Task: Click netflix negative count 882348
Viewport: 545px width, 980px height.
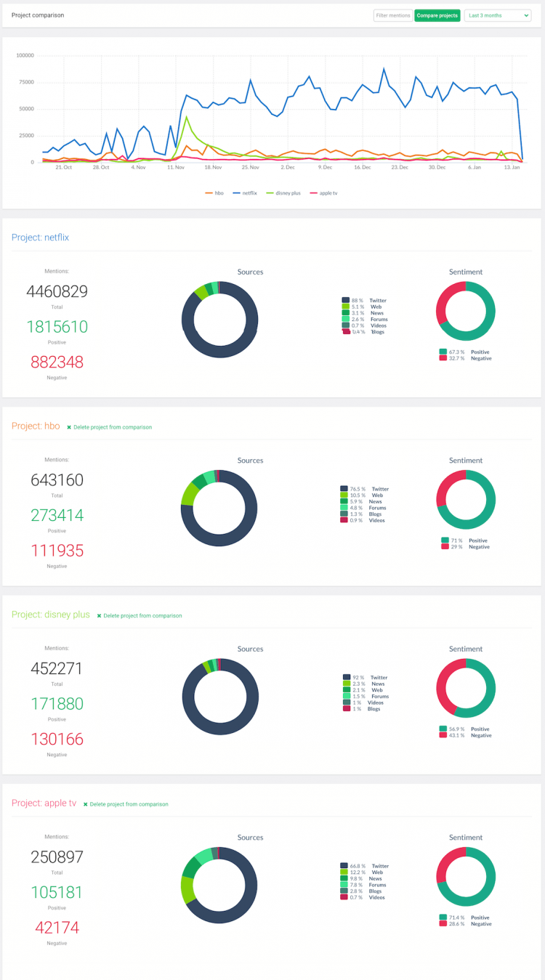Action: click(x=57, y=362)
